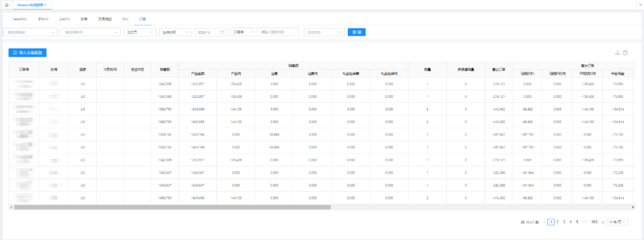Expand the rows-per-page dropdown

(x=618, y=221)
